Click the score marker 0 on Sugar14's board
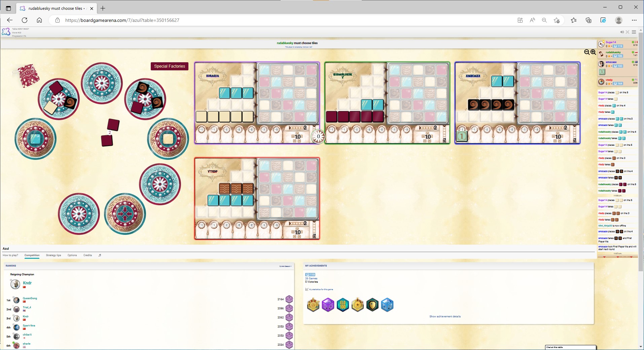 point(318,136)
